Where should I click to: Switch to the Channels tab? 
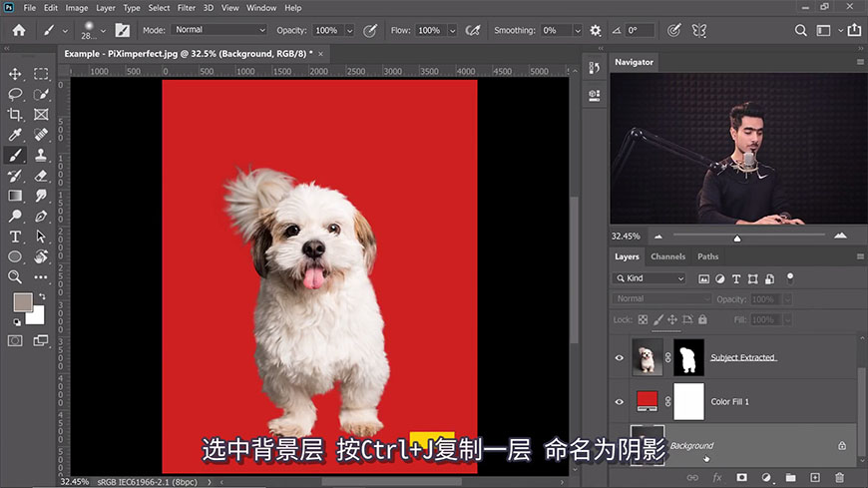[667, 256]
